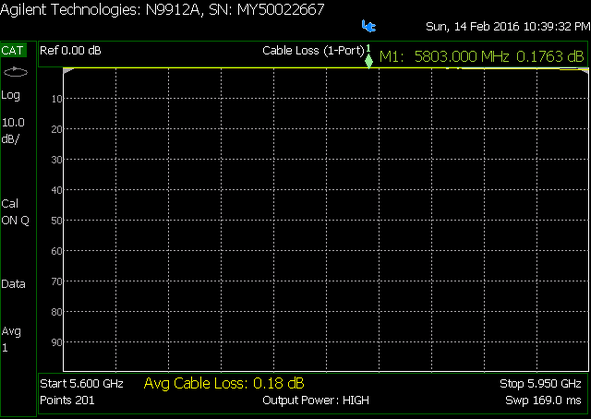Screen dimensions: 591x419
Task: Click the Stop 5.950 GHz field
Action: 540,384
